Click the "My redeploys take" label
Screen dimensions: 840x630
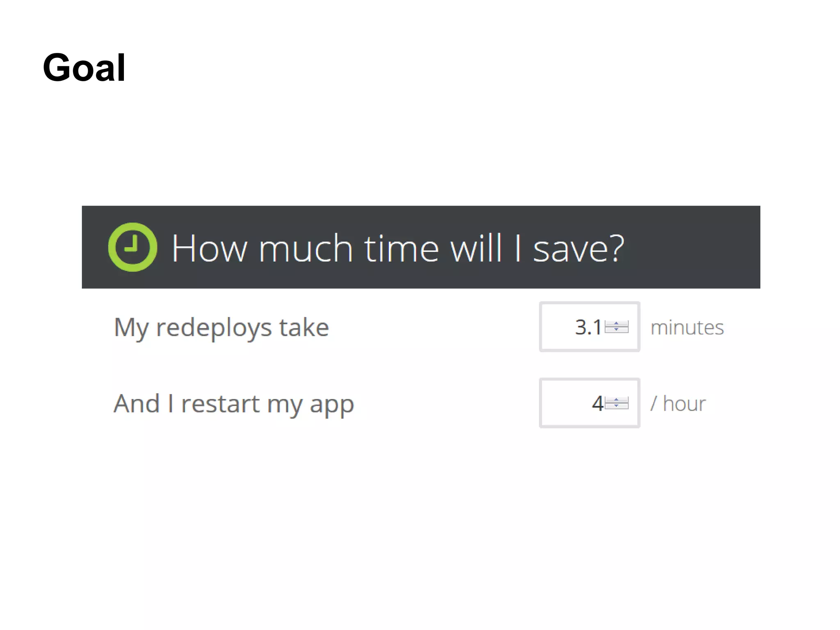coord(221,328)
